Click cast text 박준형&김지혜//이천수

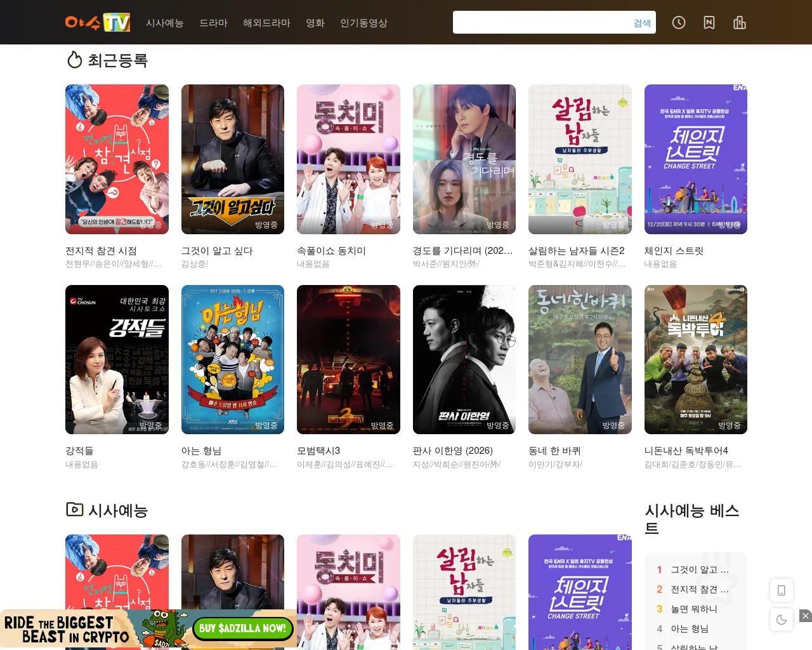click(x=577, y=264)
